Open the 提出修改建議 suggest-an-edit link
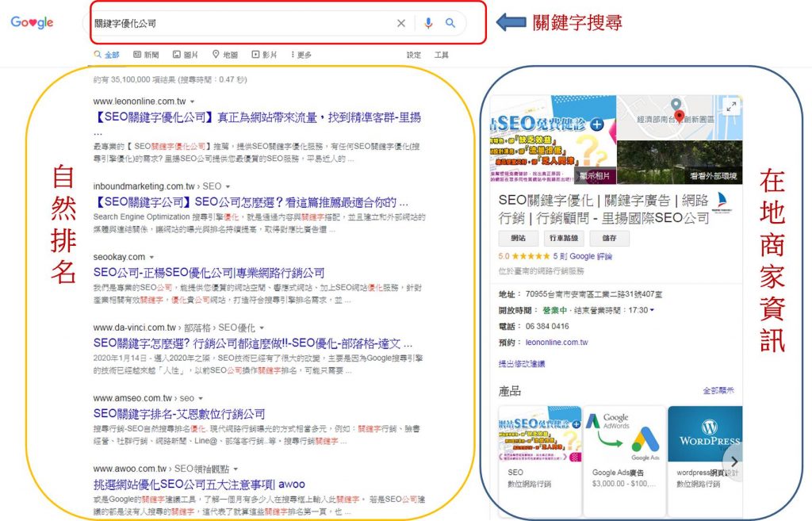Screen dimensions: 812x521 523,364
